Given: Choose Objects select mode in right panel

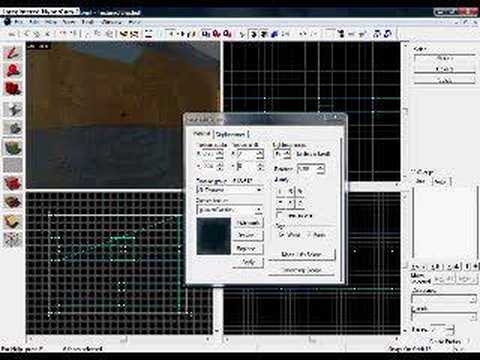Looking at the screenshot, I should 444,69.
